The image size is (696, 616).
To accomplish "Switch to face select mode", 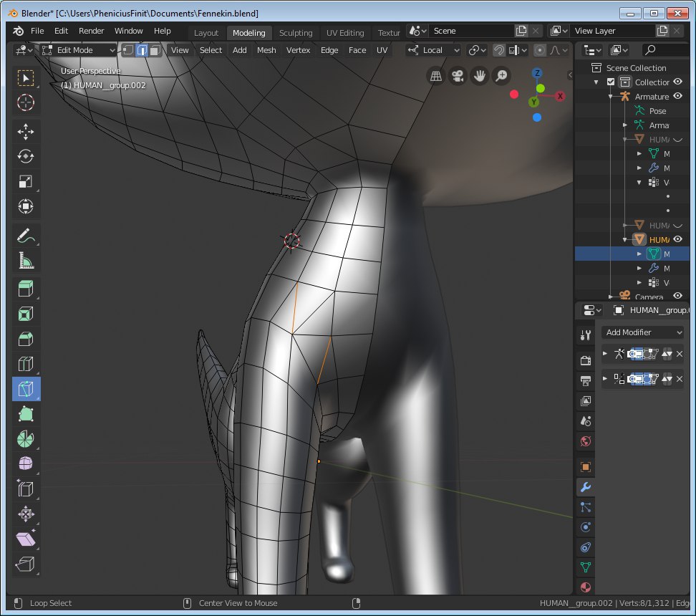I will point(155,50).
